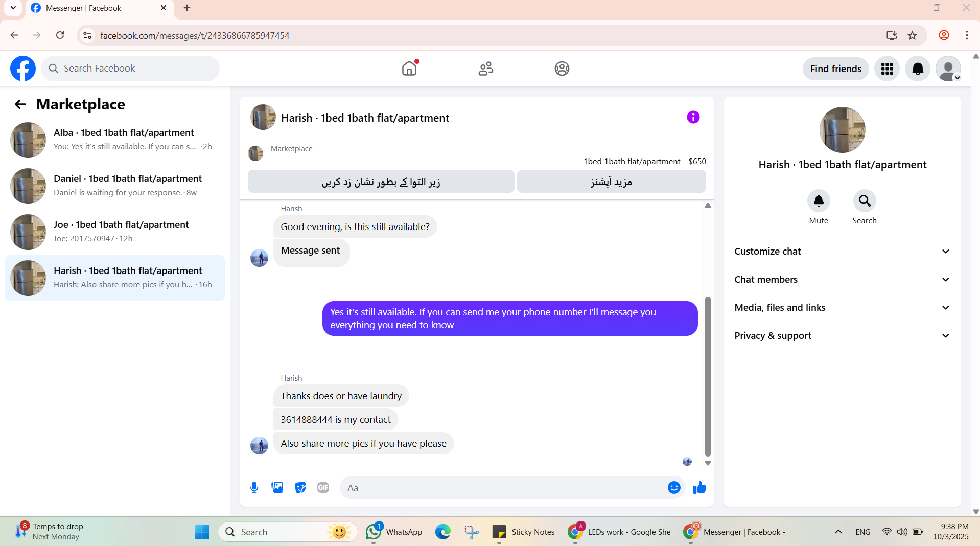Click Harish's message '3614888444 is my contact'
980x546 pixels.
pyautogui.click(x=336, y=420)
